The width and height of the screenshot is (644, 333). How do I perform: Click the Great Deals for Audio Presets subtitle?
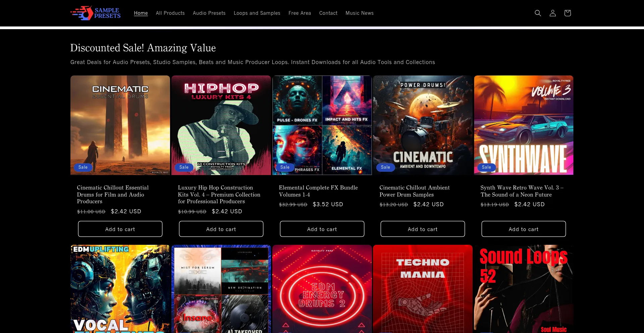point(253,62)
